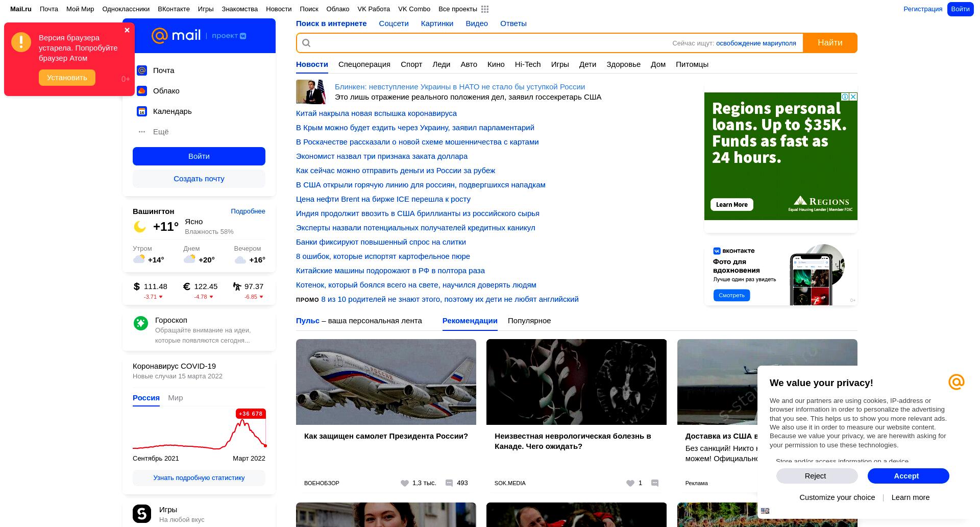Open weather Подробнее link
This screenshot has width=980, height=527.
248,211
